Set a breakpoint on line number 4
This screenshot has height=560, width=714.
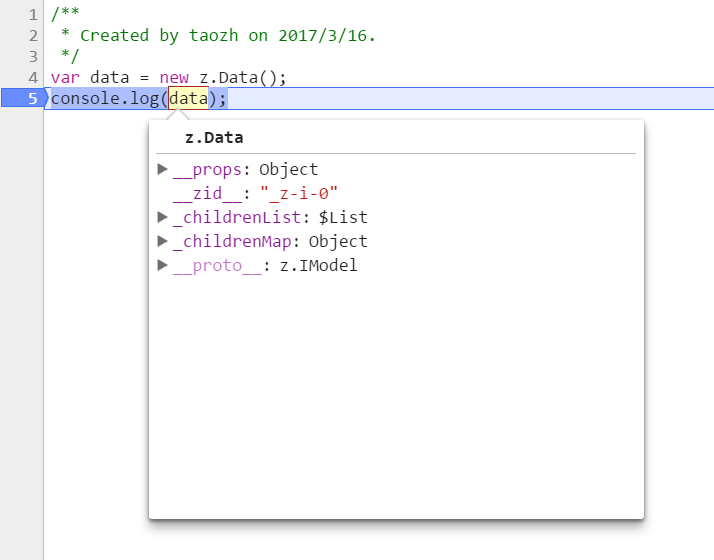pyautogui.click(x=33, y=77)
